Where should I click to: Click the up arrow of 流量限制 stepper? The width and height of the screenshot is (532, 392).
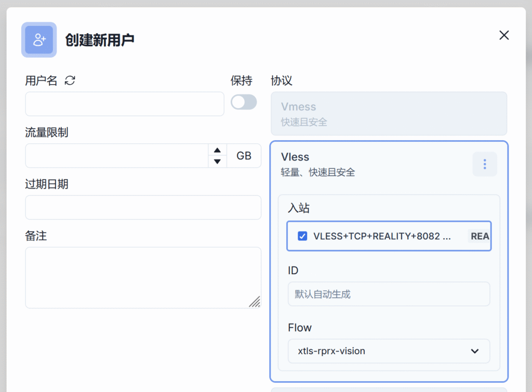[x=217, y=150]
